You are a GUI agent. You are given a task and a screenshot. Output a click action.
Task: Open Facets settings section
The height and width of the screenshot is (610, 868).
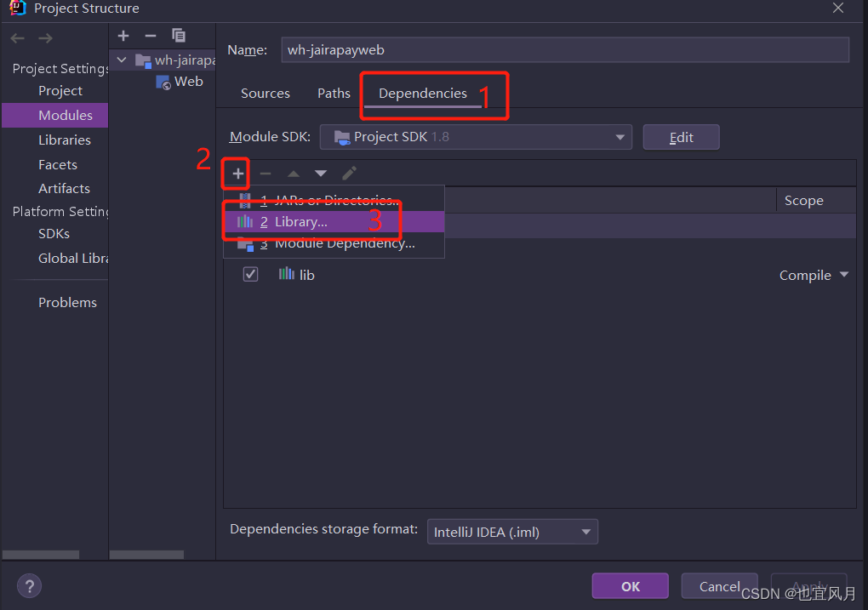click(58, 164)
